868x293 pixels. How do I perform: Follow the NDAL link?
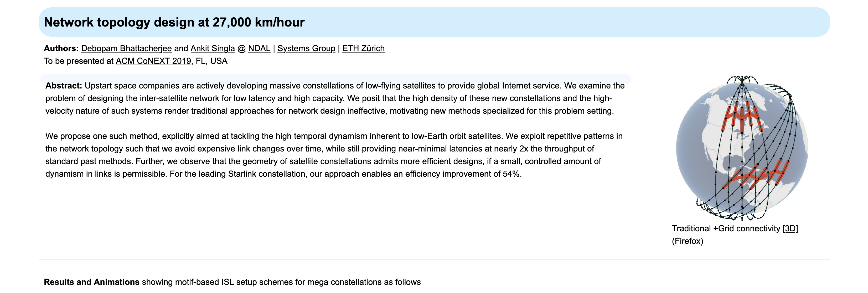pyautogui.click(x=259, y=49)
